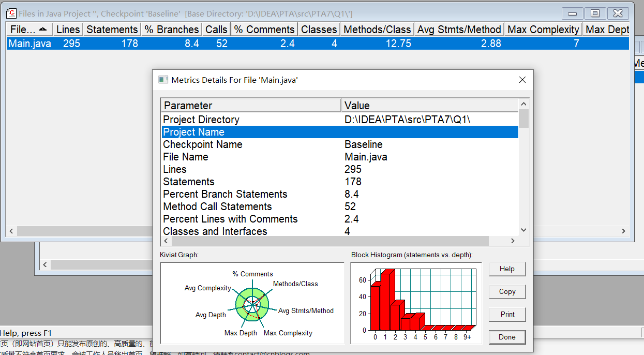Sort by the Calls column header

coord(216,29)
